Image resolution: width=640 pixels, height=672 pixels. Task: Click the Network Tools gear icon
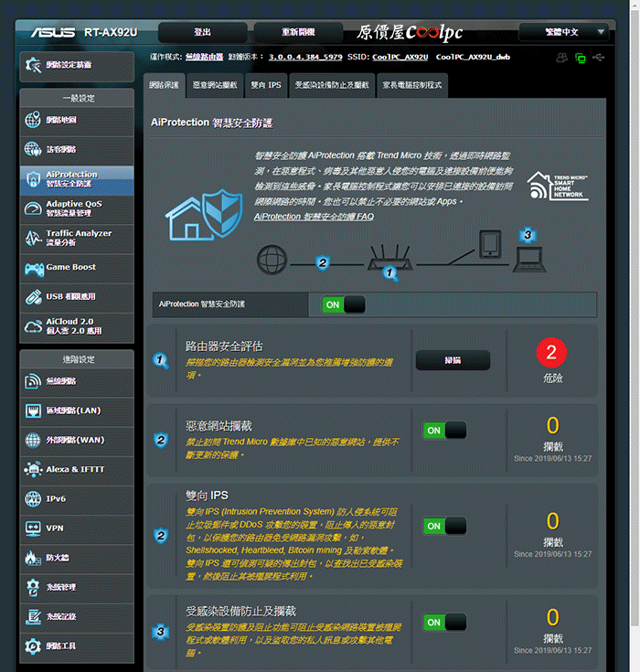(x=33, y=645)
